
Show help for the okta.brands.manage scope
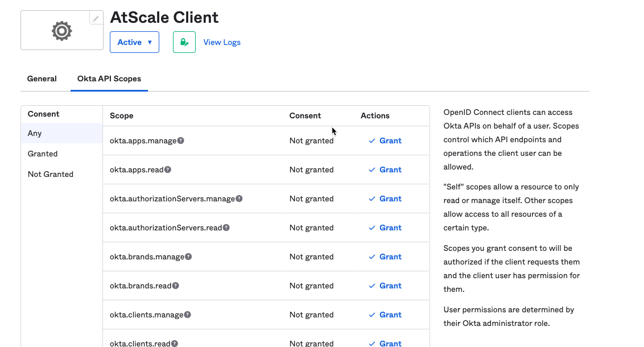(x=188, y=257)
